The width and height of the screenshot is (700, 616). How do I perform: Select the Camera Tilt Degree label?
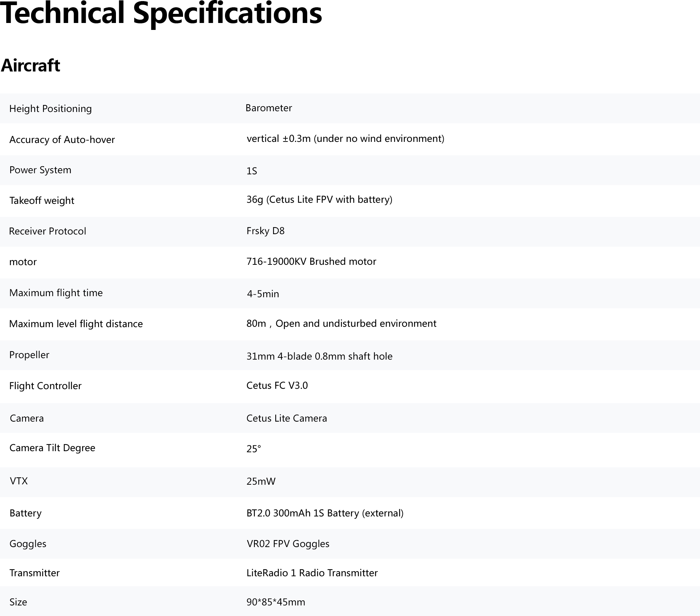pos(52,448)
